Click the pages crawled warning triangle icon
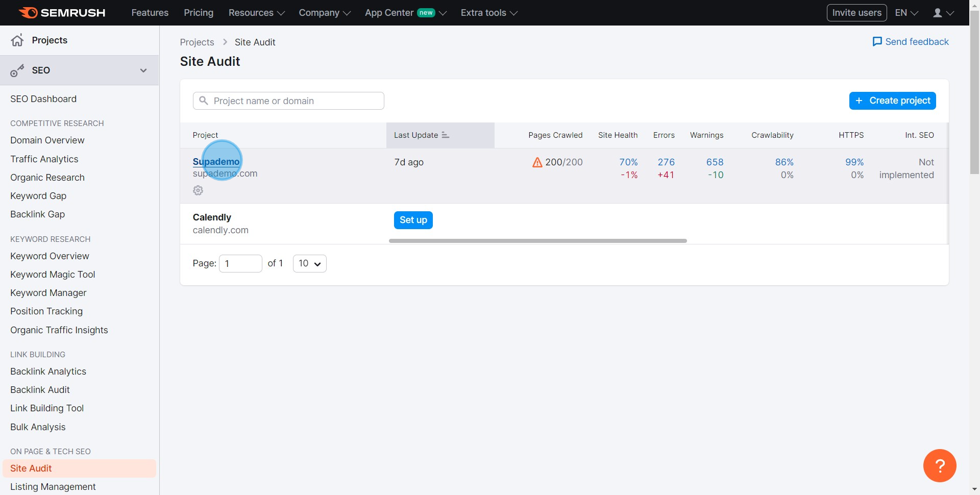This screenshot has width=980, height=495. (537, 162)
